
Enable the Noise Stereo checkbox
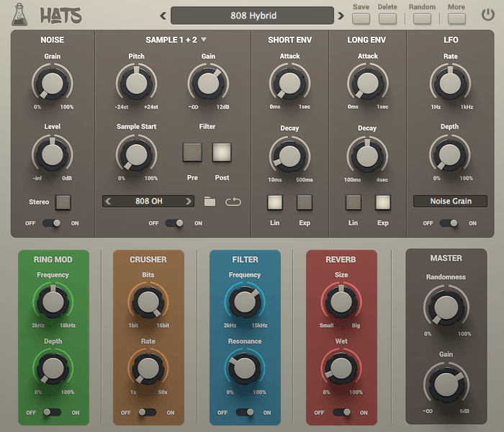64,202
